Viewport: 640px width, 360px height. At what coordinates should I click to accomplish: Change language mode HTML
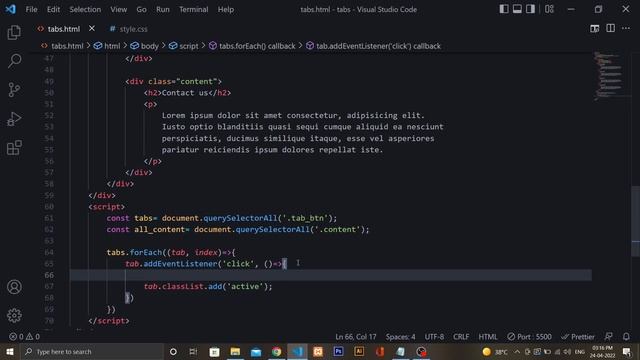pos(488,337)
